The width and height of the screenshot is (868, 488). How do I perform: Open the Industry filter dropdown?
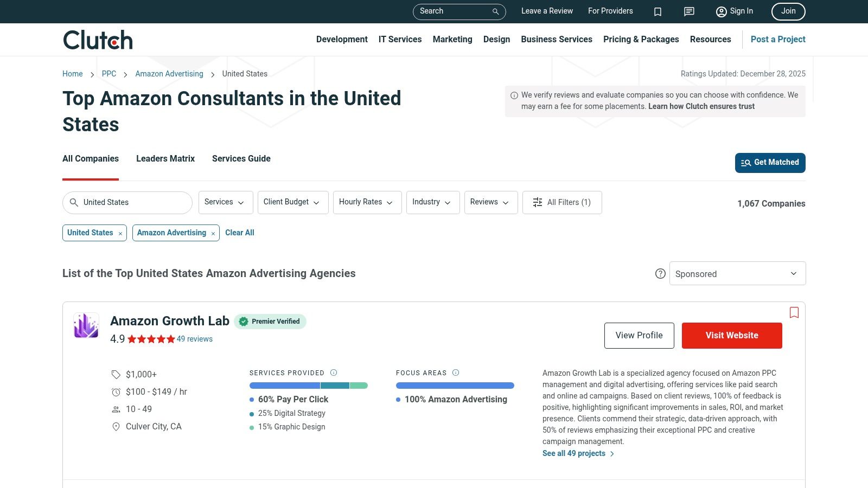click(433, 202)
